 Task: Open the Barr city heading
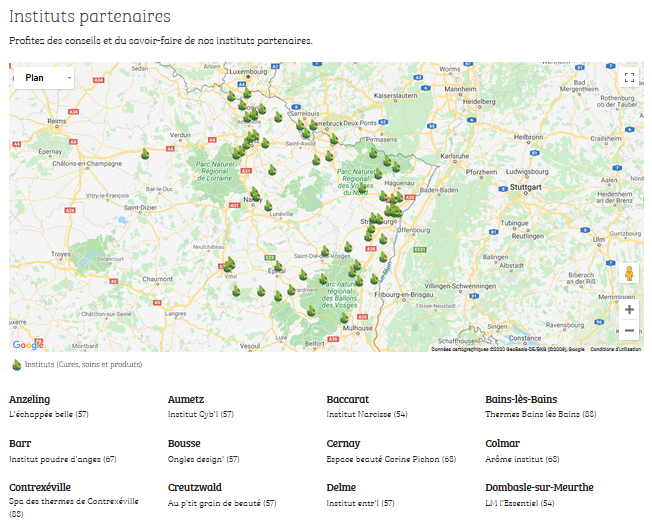coord(20,444)
